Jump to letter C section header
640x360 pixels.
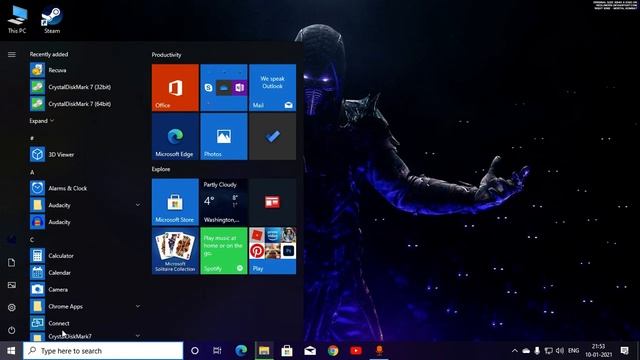coord(32,240)
